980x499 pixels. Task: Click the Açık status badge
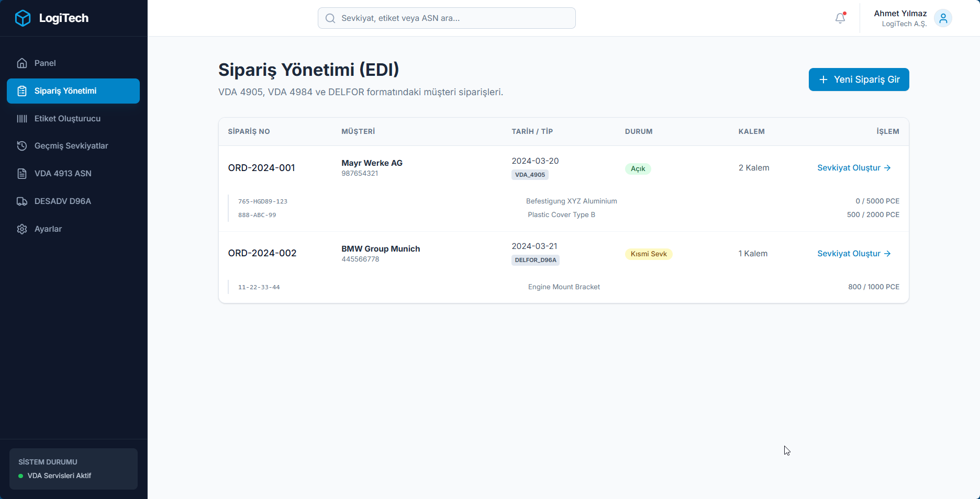tap(638, 169)
